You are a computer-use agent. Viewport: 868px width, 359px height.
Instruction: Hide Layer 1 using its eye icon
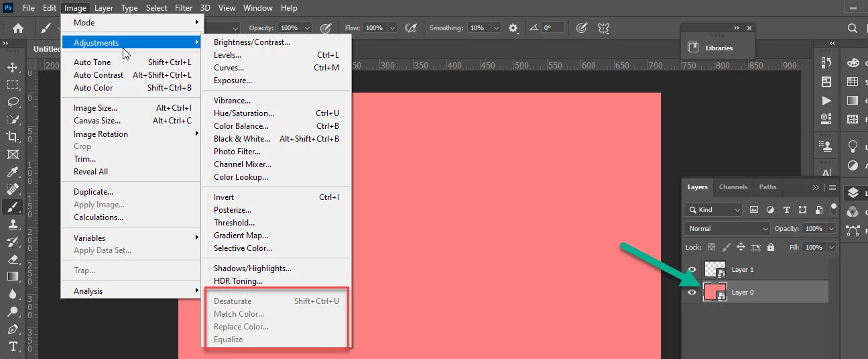click(x=692, y=270)
